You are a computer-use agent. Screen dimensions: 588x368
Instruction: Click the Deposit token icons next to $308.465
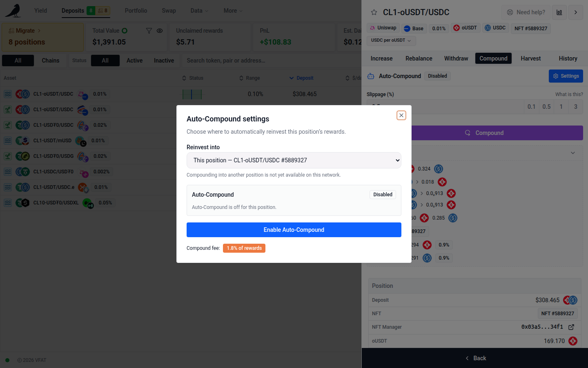click(570, 300)
